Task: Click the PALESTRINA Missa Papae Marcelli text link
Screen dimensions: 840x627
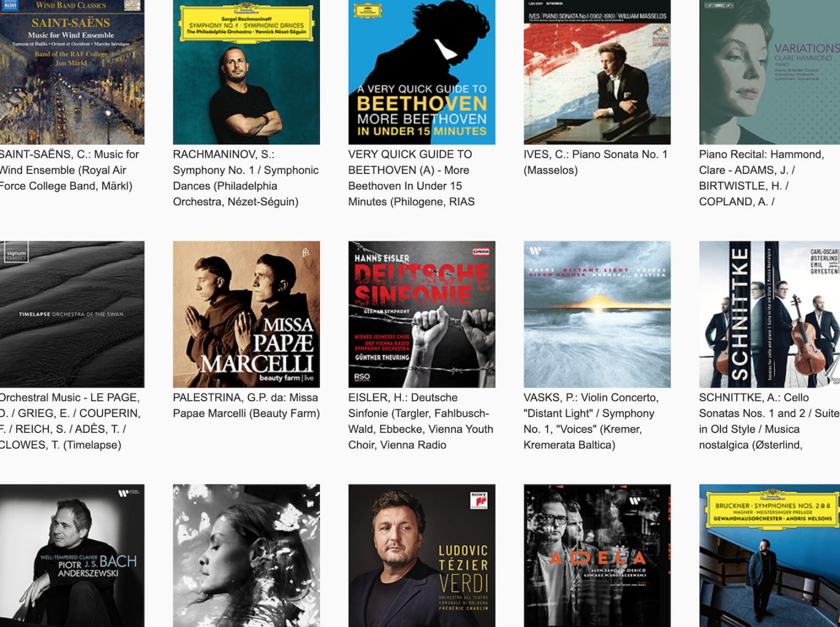Action: (246, 405)
